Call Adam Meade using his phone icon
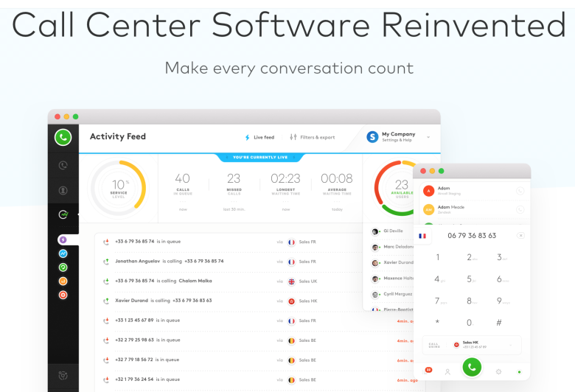575x392 pixels. click(520, 210)
